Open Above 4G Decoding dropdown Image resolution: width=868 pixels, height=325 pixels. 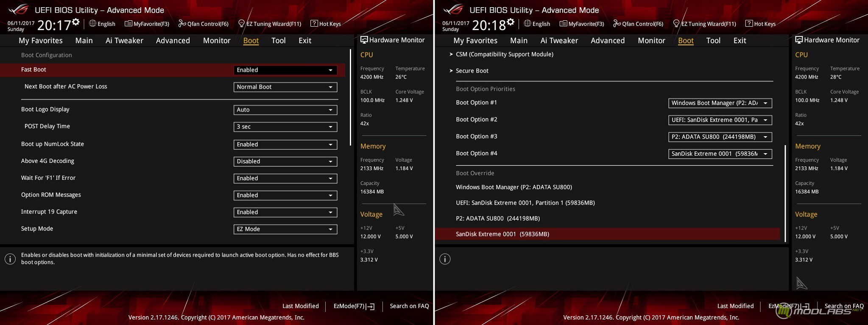(x=285, y=162)
